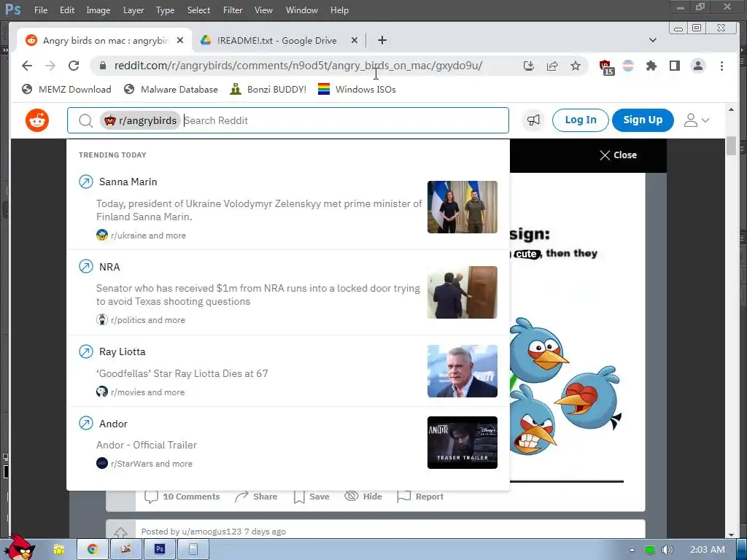Click the install app icon in address bar

pos(528,66)
